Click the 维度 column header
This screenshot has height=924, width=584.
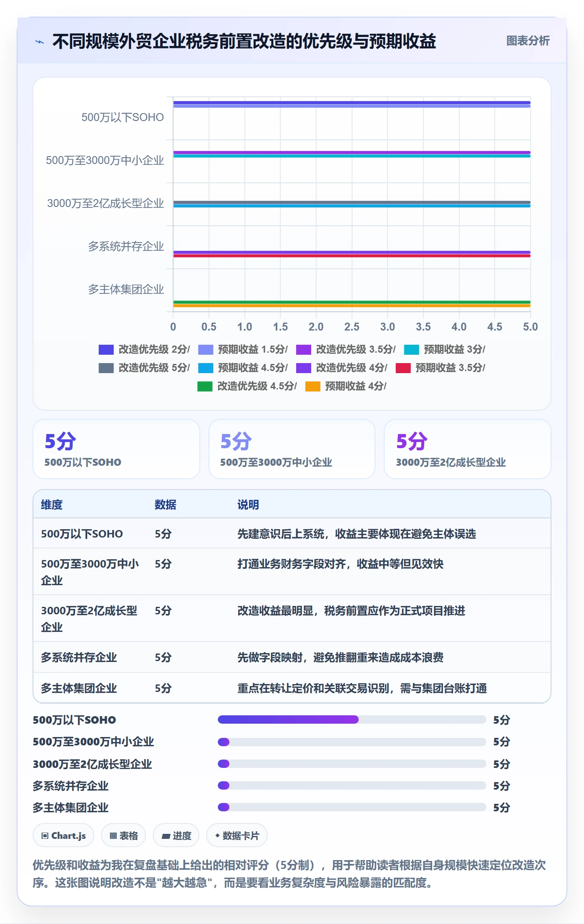(x=52, y=505)
